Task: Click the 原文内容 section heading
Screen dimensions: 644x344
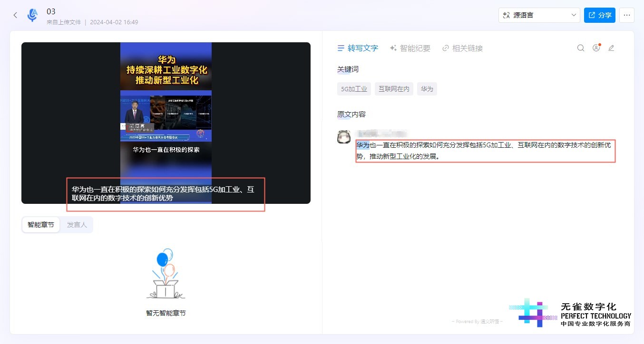Action: pos(351,115)
